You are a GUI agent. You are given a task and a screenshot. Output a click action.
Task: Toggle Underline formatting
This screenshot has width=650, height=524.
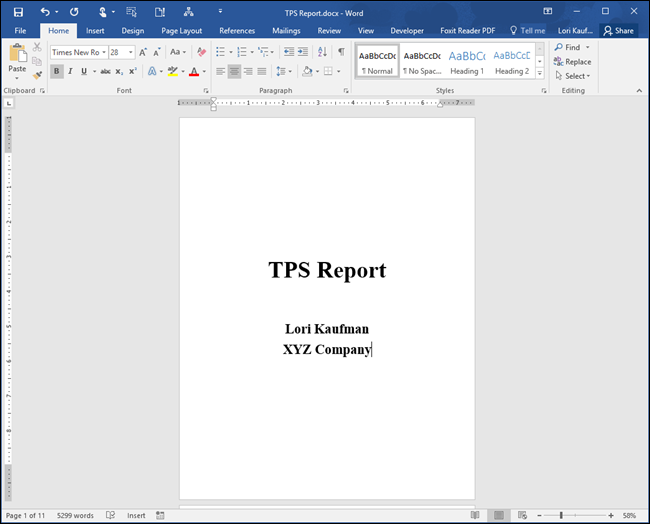83,71
